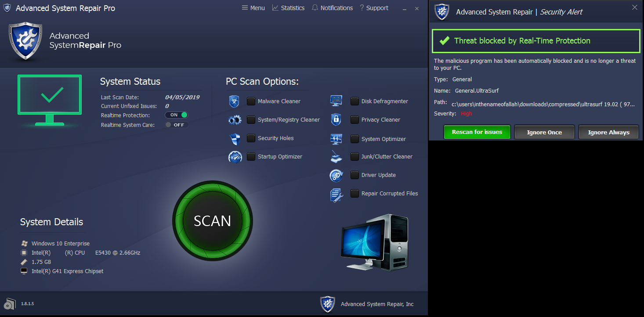Click the Startup Optimizer speedometer icon

pos(235,156)
